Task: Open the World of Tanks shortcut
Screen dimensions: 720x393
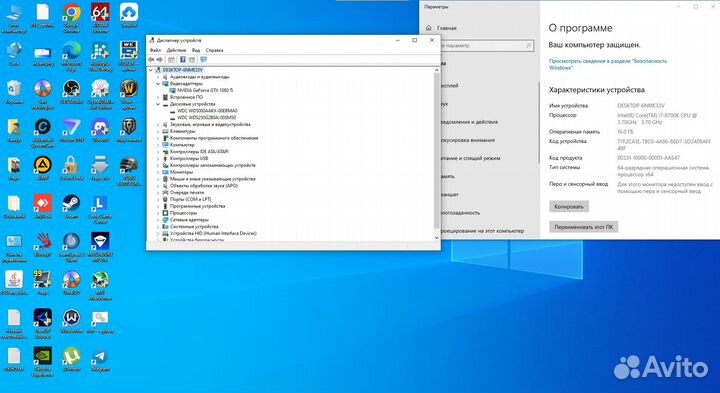Action: click(129, 130)
